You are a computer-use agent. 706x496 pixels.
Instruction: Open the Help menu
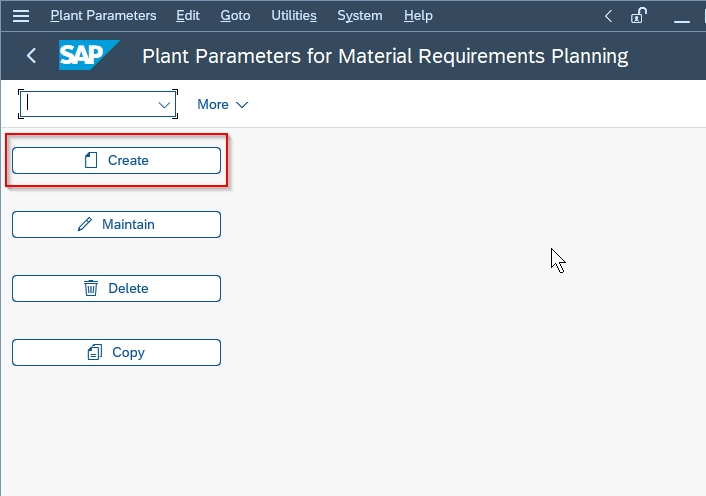click(x=418, y=16)
